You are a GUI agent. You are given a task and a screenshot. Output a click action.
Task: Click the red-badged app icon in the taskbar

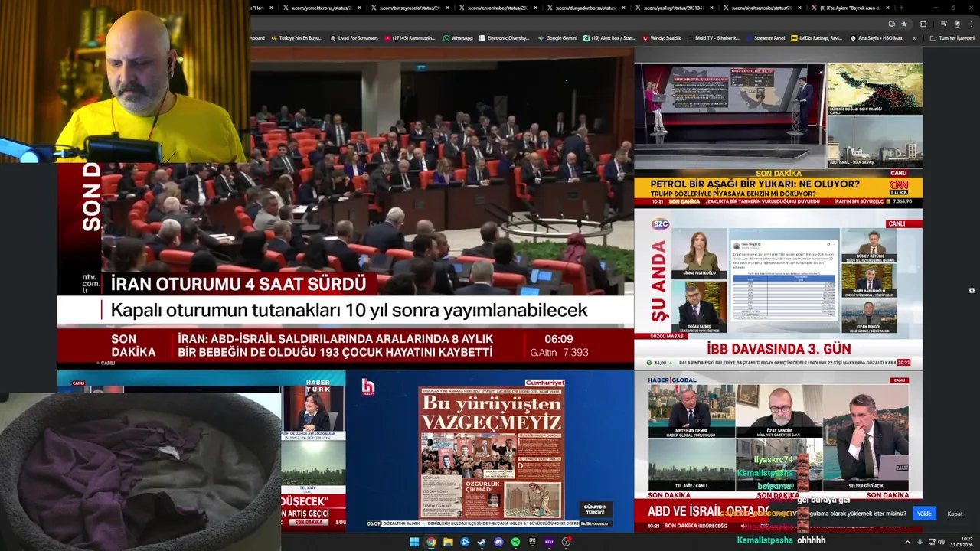(x=567, y=542)
